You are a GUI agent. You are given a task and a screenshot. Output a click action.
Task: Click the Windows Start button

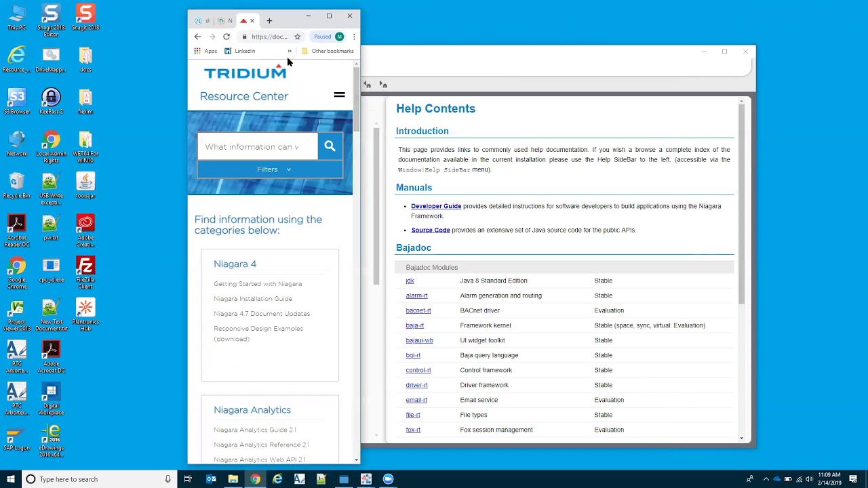[x=11, y=479]
